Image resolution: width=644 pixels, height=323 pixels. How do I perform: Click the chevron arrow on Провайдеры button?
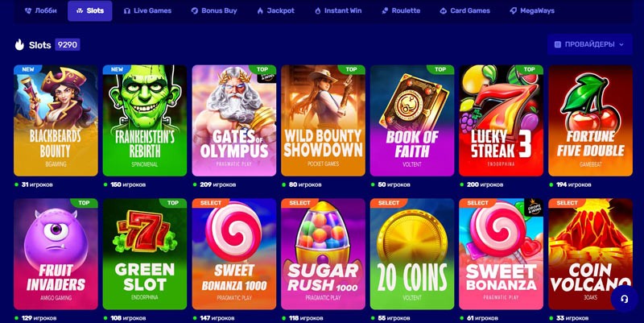click(x=621, y=44)
